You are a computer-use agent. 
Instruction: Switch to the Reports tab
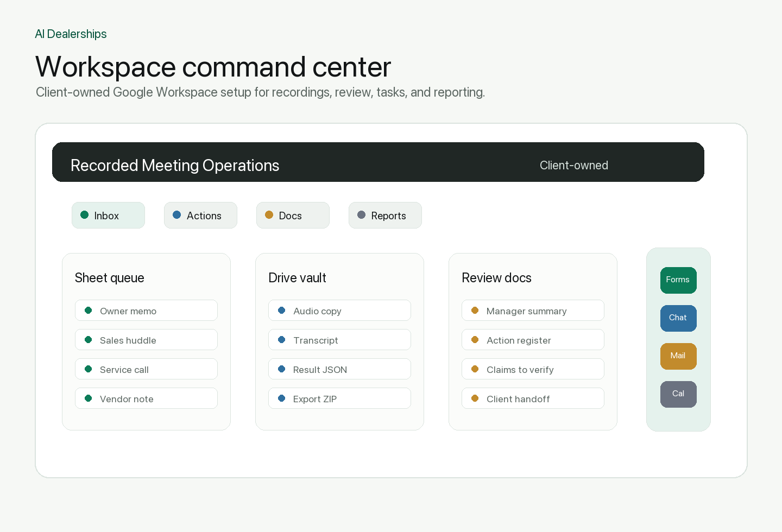coord(385,216)
